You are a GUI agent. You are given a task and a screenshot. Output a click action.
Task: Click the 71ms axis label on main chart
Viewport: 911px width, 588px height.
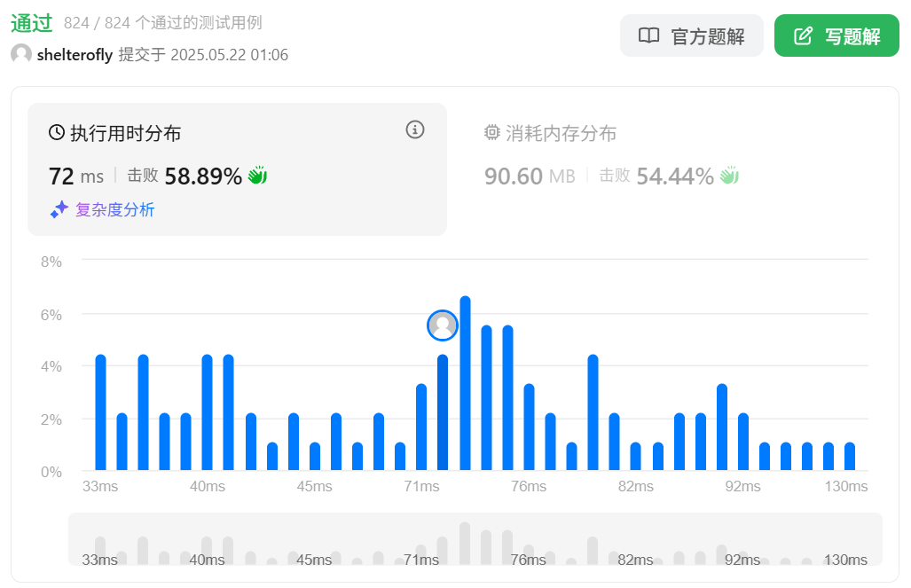(x=422, y=486)
